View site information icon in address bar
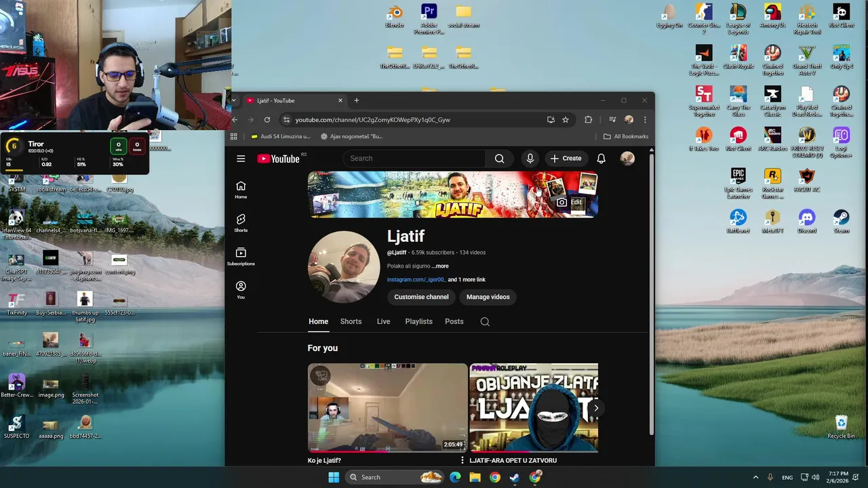868x488 pixels. (286, 120)
